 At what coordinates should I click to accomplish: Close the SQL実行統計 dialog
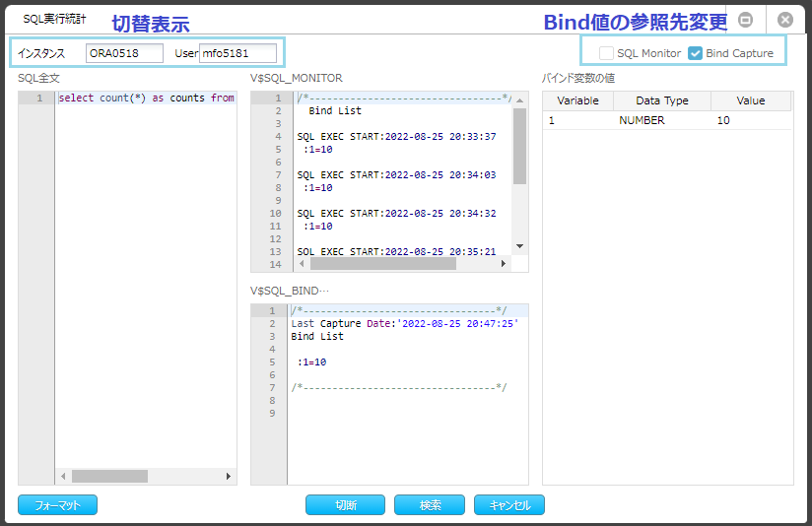pos(785,20)
